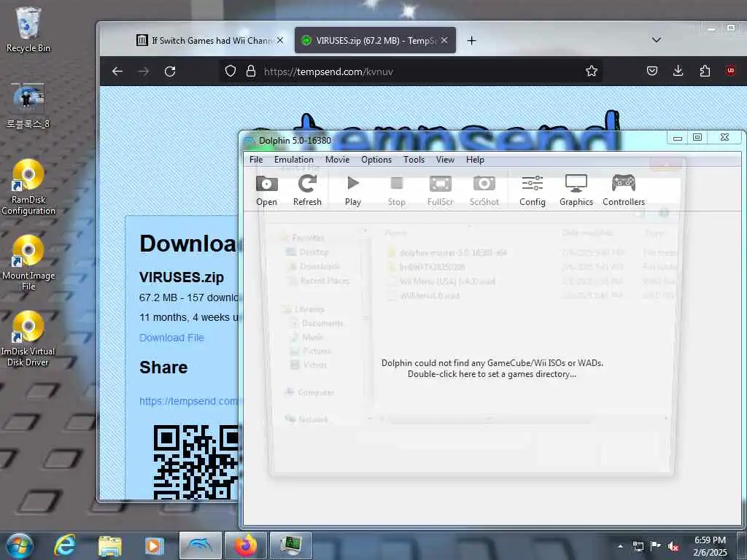This screenshot has width=747, height=560.
Task: Select the 로블록스_8 desktop icon
Action: click(28, 106)
